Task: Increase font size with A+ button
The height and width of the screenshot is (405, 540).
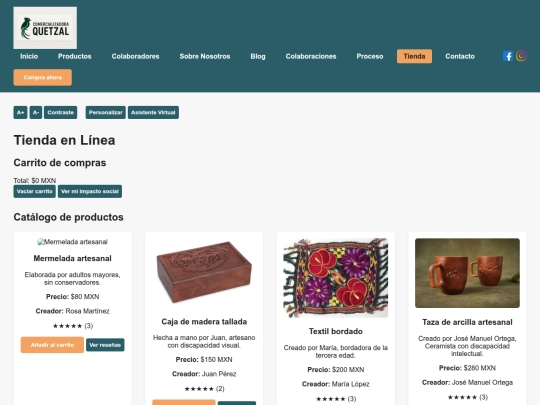Action: point(20,113)
